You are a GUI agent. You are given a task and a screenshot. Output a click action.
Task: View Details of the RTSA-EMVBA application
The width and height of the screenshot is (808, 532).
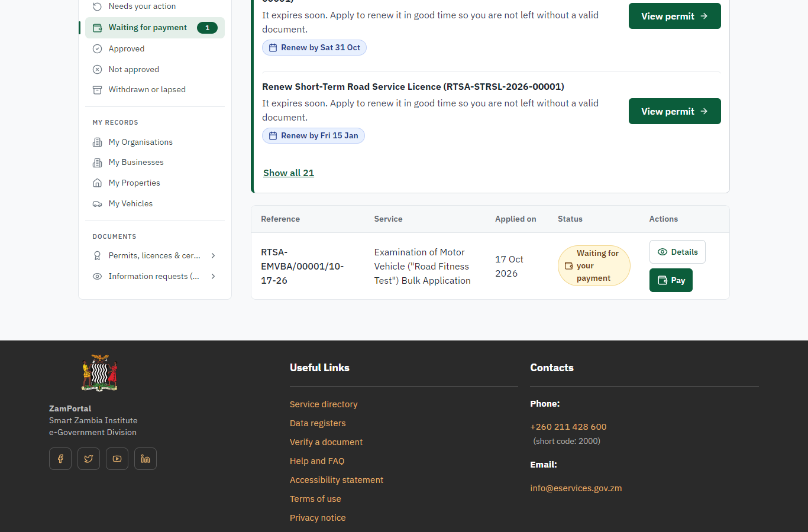pyautogui.click(x=677, y=252)
